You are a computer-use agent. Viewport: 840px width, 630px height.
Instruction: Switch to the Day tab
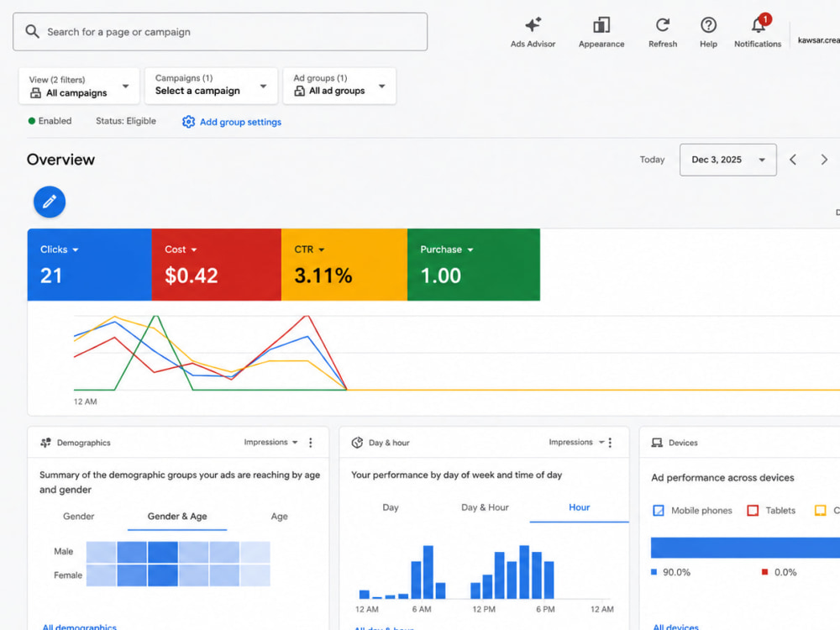(x=391, y=507)
